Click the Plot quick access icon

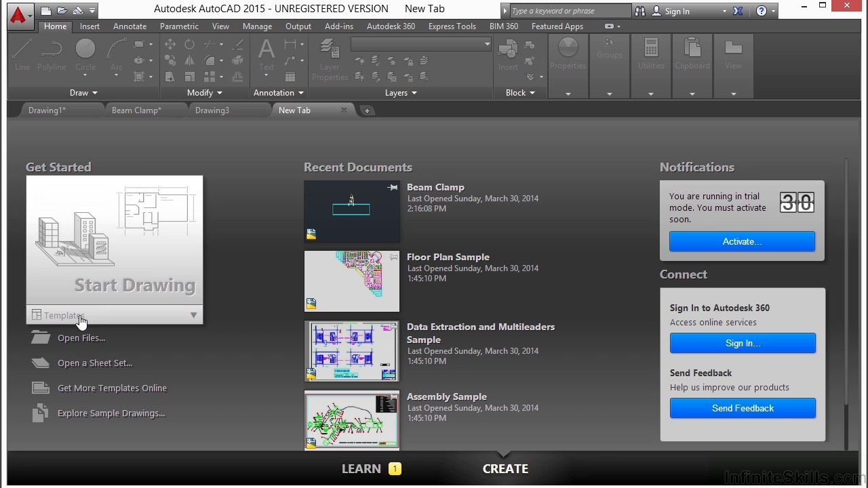(77, 10)
